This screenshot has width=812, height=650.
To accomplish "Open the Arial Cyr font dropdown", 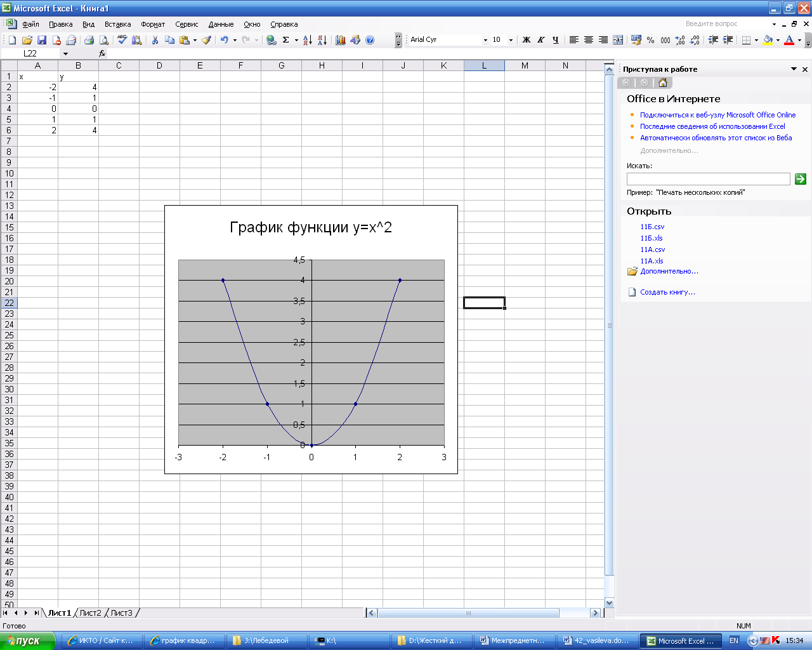I will [x=485, y=40].
